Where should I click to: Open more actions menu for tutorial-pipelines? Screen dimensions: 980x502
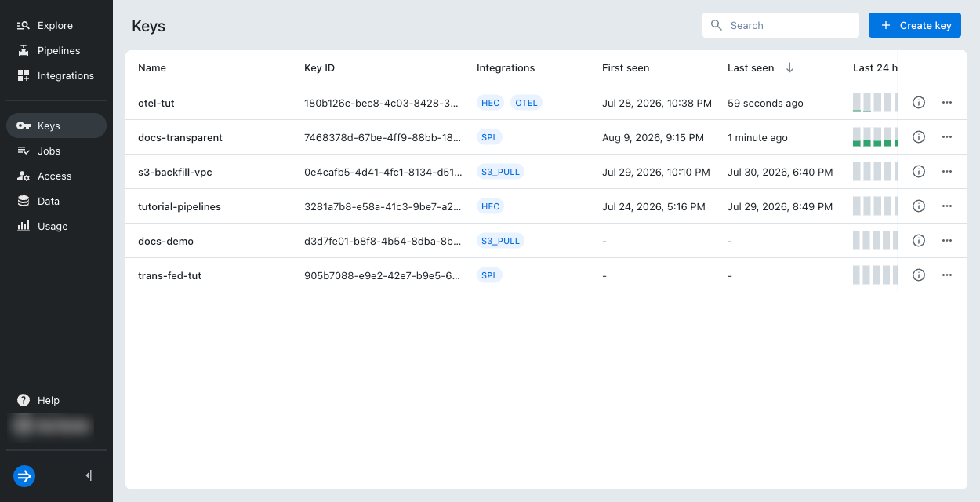click(947, 206)
